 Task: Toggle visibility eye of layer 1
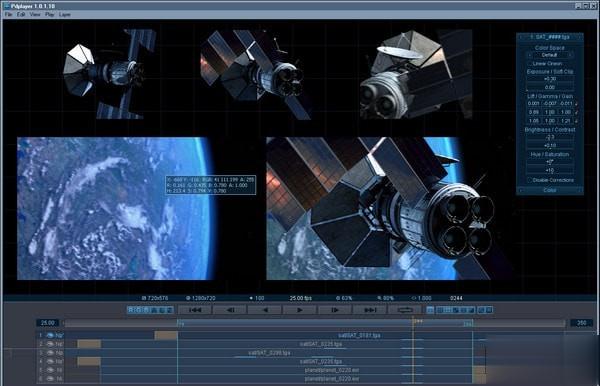click(50, 335)
